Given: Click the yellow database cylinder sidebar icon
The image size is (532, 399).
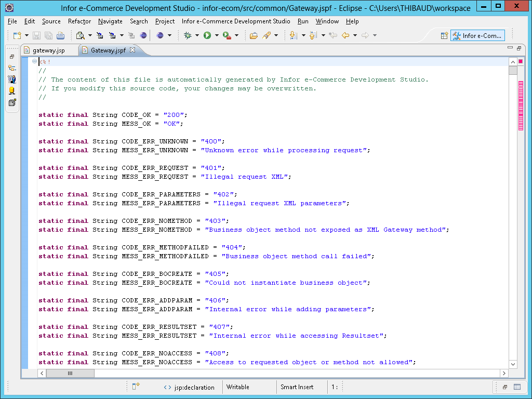Looking at the screenshot, I should point(12,91).
